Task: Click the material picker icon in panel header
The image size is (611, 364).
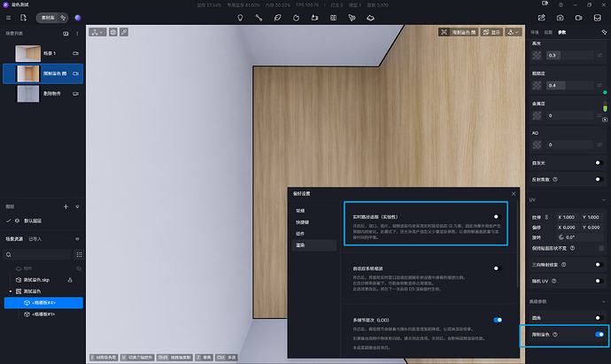Action: point(604,32)
